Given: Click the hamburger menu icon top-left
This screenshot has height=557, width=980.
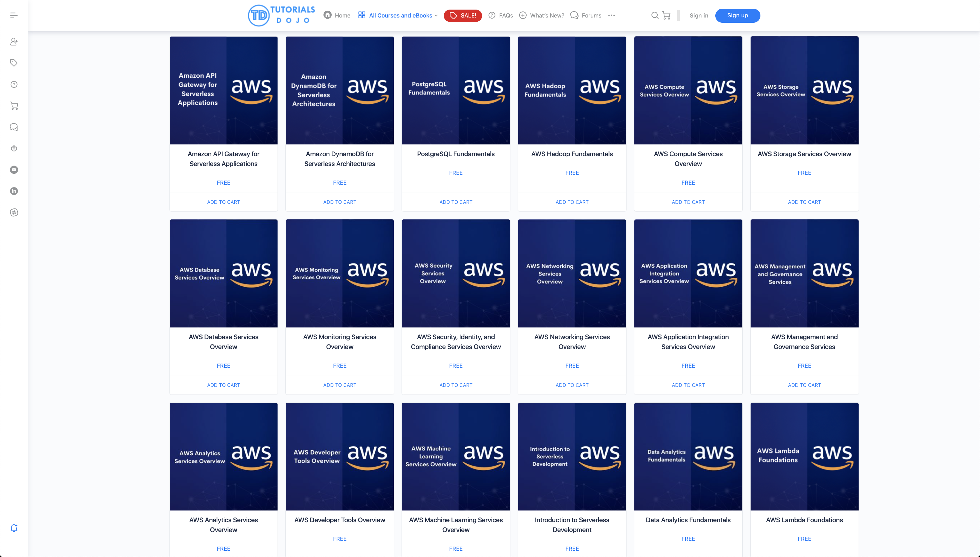Looking at the screenshot, I should 13,15.
